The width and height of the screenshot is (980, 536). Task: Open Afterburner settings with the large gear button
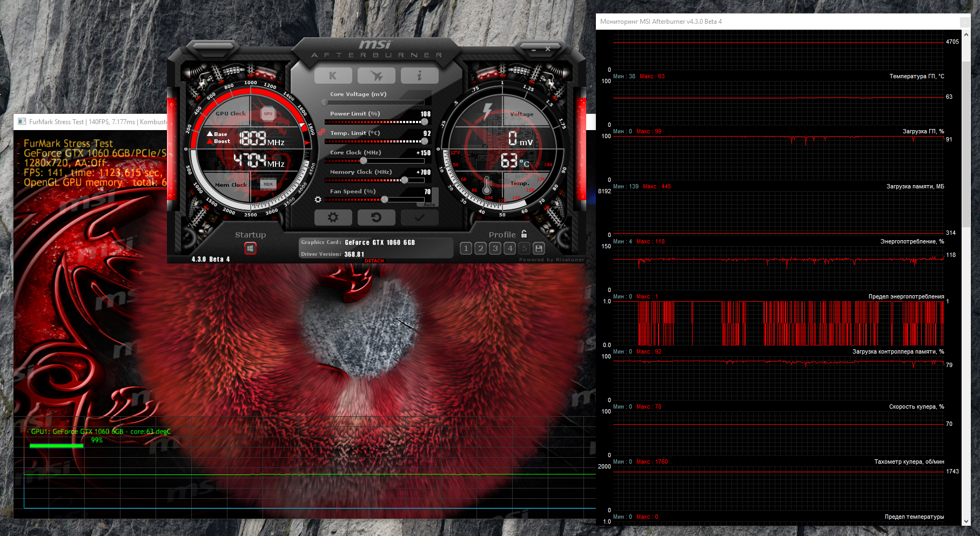[333, 217]
